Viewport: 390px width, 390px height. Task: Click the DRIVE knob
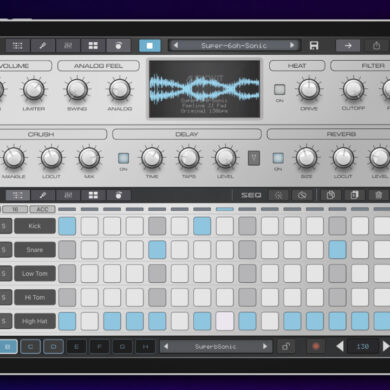(309, 89)
